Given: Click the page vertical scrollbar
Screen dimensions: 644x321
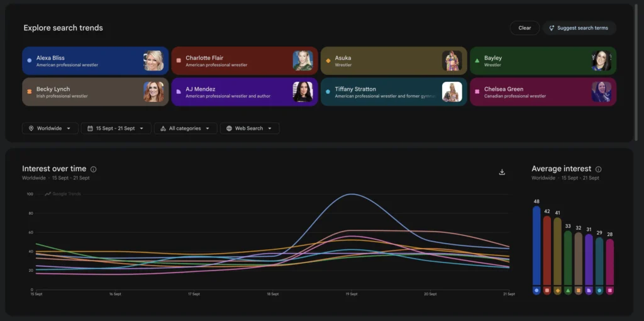Looking at the screenshot, I should pyautogui.click(x=636, y=74).
